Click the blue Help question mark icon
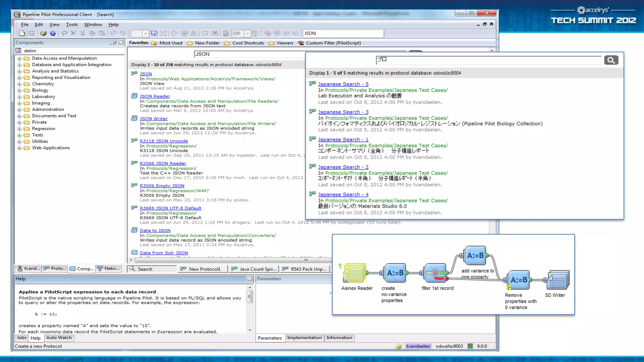 (x=53, y=33)
